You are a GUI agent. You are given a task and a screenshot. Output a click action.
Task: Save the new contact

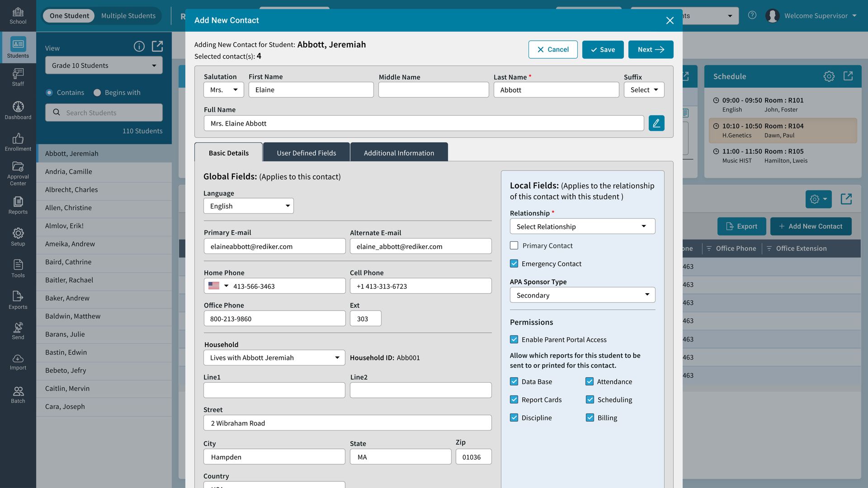pyautogui.click(x=603, y=49)
